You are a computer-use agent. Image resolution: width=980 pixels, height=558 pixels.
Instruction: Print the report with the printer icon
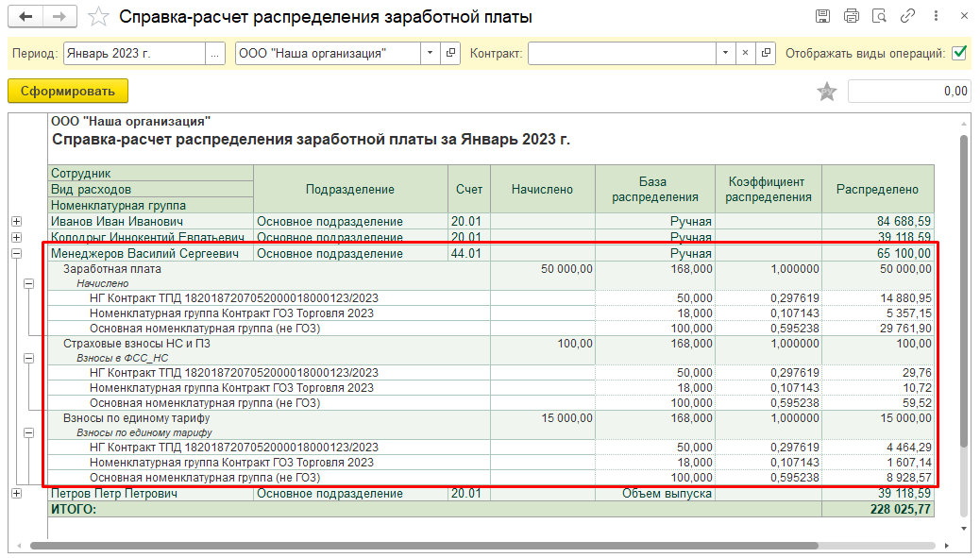(852, 16)
